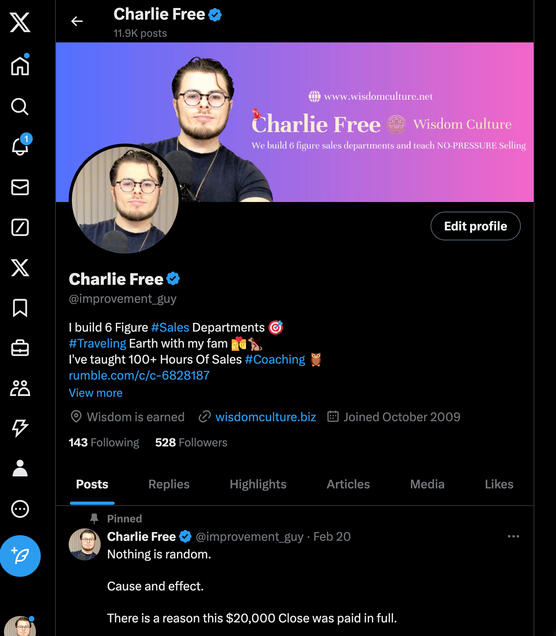The image size is (556, 636).
Task: Open the wisdomculture.biz link
Action: click(265, 417)
